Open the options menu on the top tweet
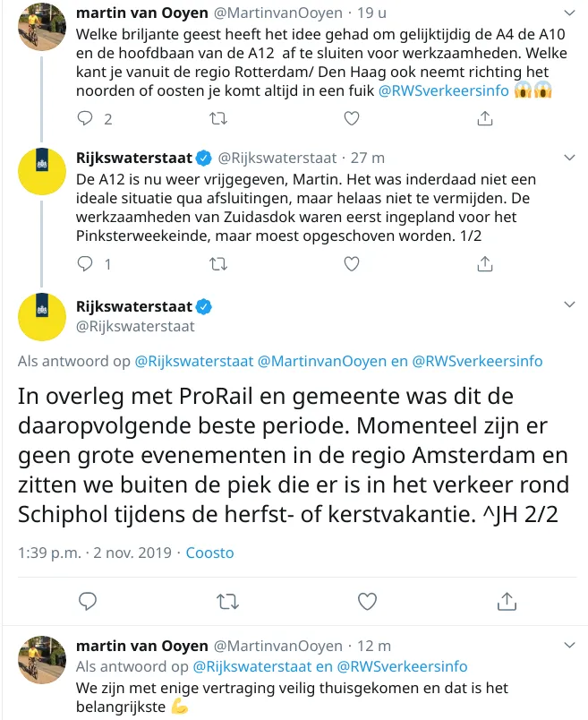 coord(567,13)
